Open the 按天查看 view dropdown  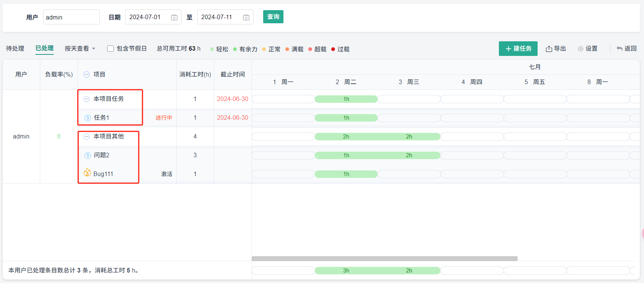pos(80,48)
